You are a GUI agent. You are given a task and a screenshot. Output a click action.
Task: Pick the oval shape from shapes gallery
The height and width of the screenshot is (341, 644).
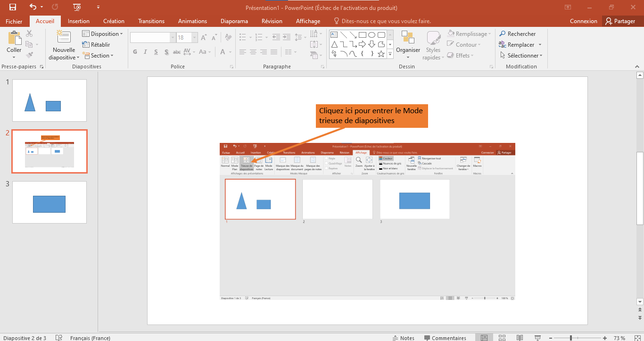point(372,35)
